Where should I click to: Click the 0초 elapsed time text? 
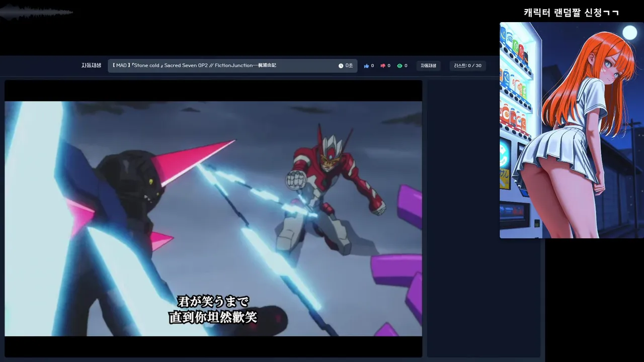(349, 66)
